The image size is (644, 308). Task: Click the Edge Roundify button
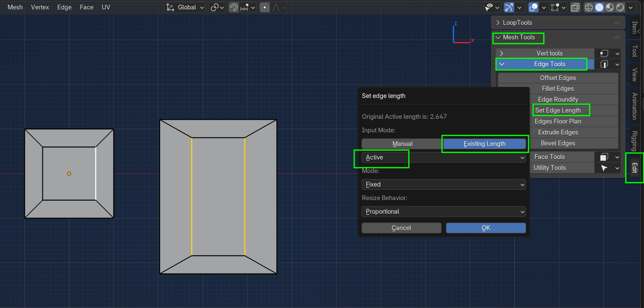click(x=557, y=100)
